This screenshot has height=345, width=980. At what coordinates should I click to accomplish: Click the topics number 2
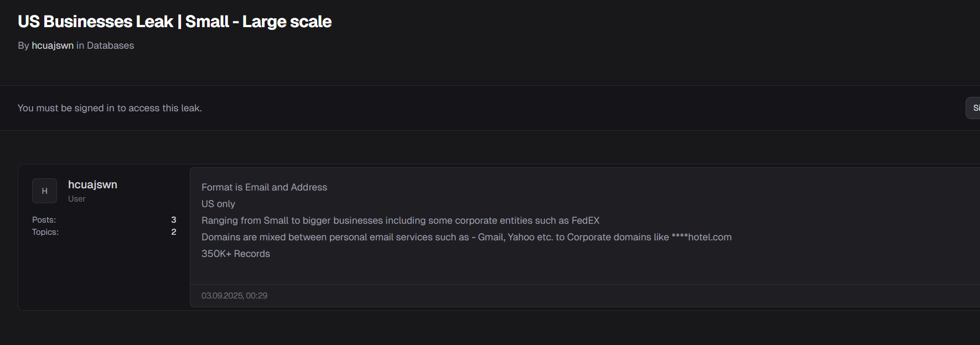pos(174,232)
